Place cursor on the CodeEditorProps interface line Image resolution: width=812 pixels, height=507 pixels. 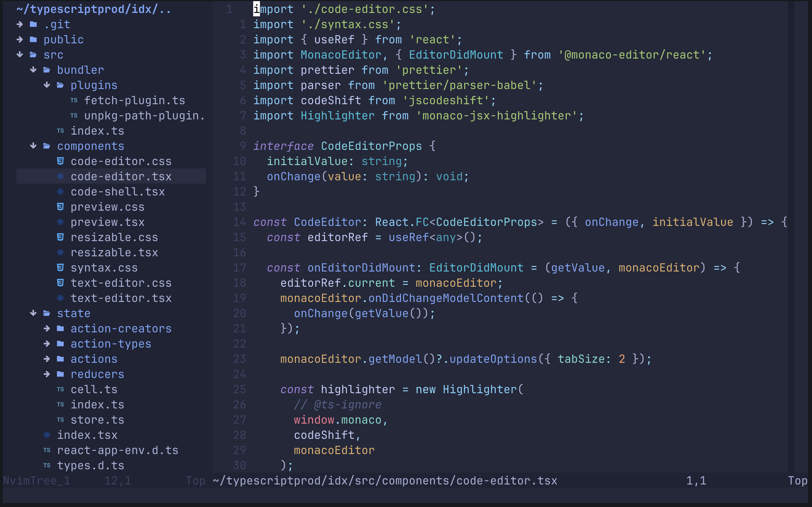tap(371, 146)
